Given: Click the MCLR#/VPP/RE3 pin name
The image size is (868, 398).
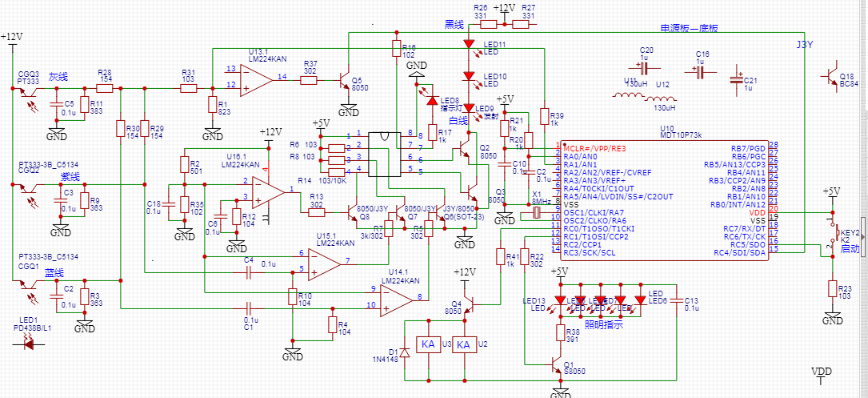Looking at the screenshot, I should click(596, 149).
